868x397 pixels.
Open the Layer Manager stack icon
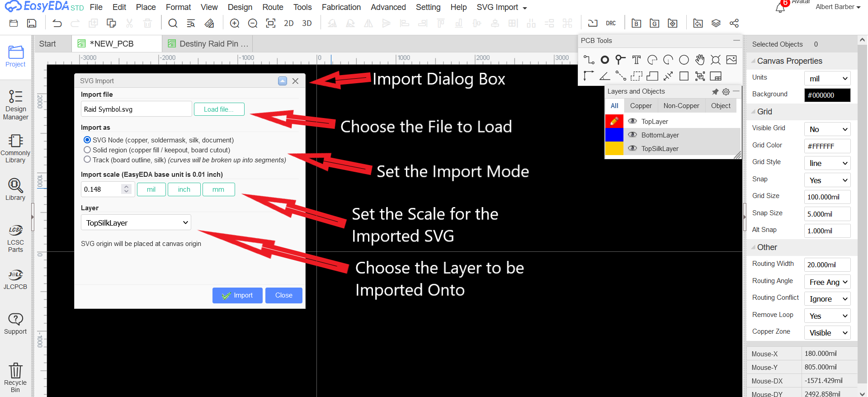716,23
